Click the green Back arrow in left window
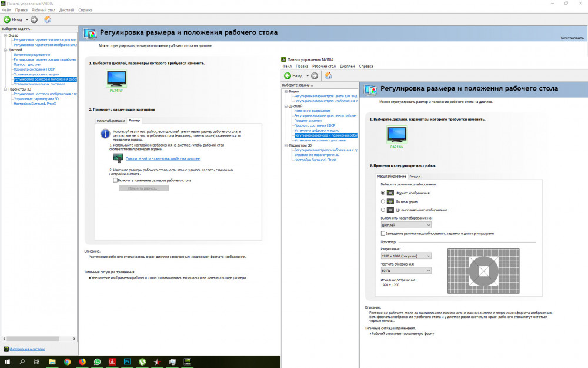This screenshot has width=588, height=368. pos(6,19)
